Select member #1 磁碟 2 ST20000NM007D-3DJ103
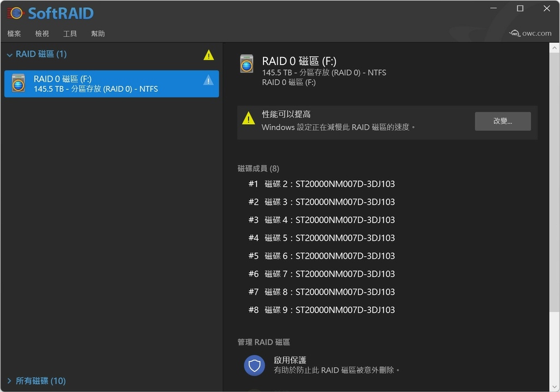Screen dimensions: 560x392 click(x=322, y=184)
